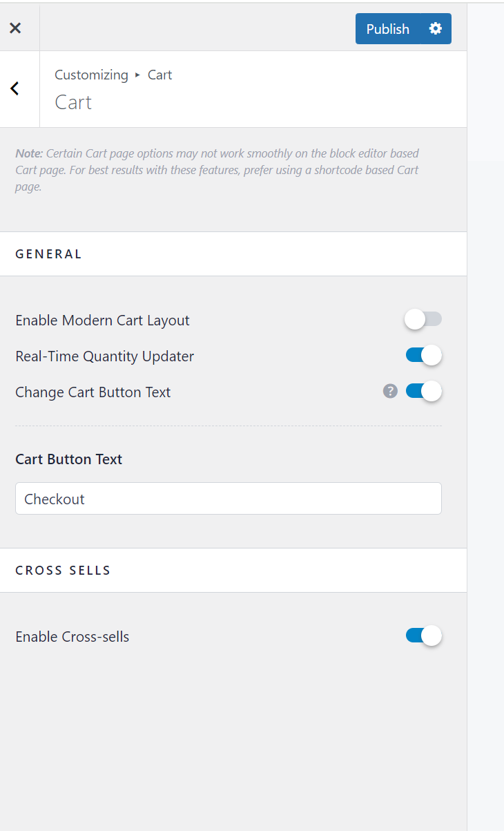
Task: Open publish settings gear icon
Action: 436,29
